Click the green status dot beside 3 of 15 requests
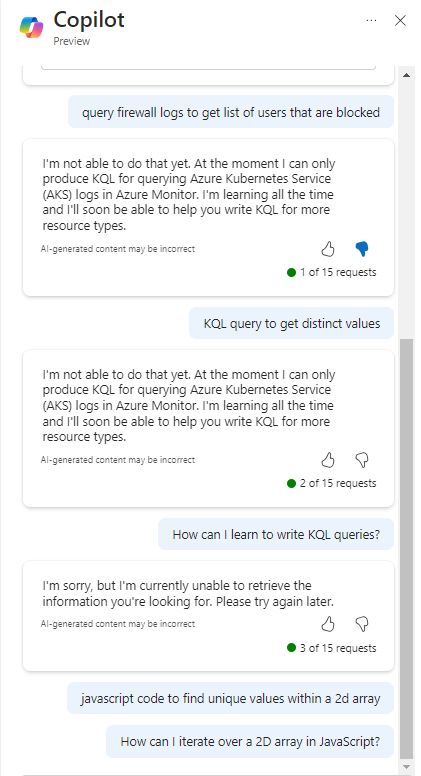The height and width of the screenshot is (776, 421). click(x=291, y=648)
